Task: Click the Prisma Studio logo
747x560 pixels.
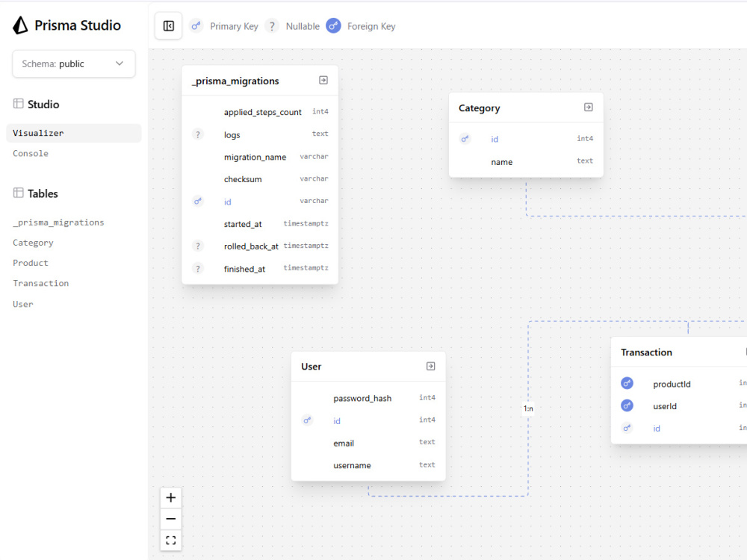Action: [x=20, y=25]
